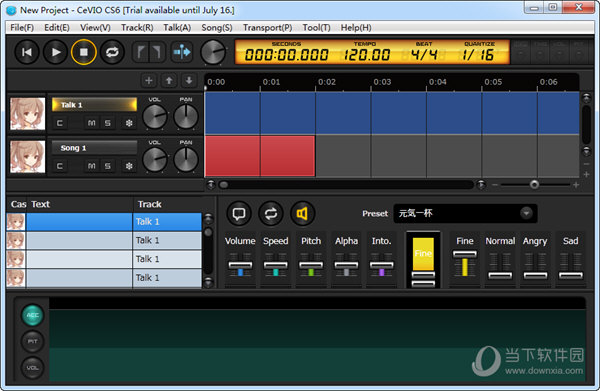Freeze the Talk 1 track with snowflake icon

tap(129, 123)
